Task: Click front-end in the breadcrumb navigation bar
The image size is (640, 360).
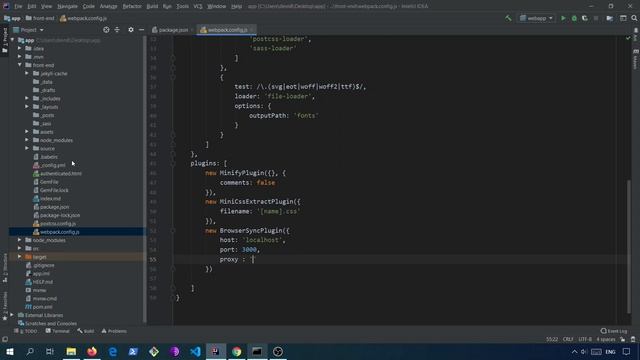Action: pyautogui.click(x=40, y=18)
